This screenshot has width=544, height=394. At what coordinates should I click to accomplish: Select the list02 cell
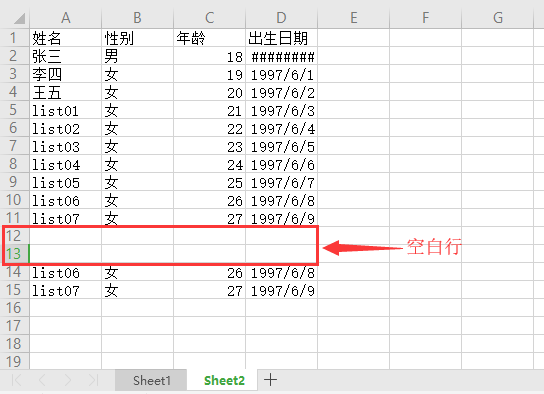(66, 128)
